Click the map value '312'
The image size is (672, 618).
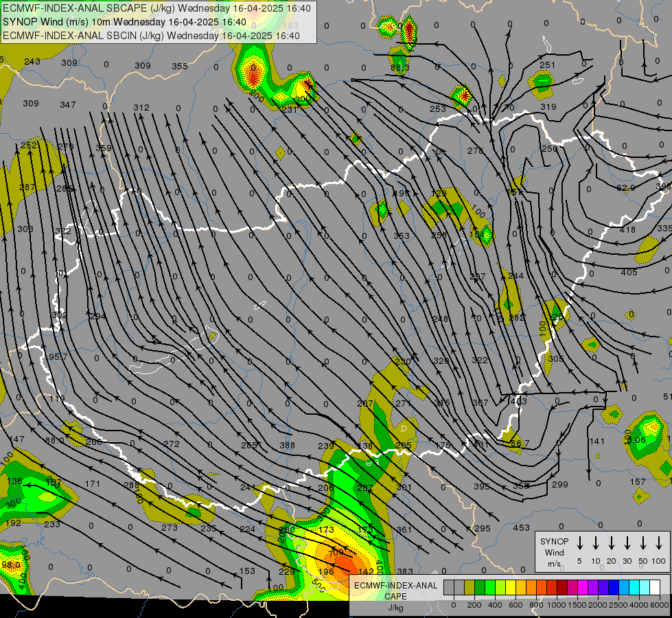141,107
